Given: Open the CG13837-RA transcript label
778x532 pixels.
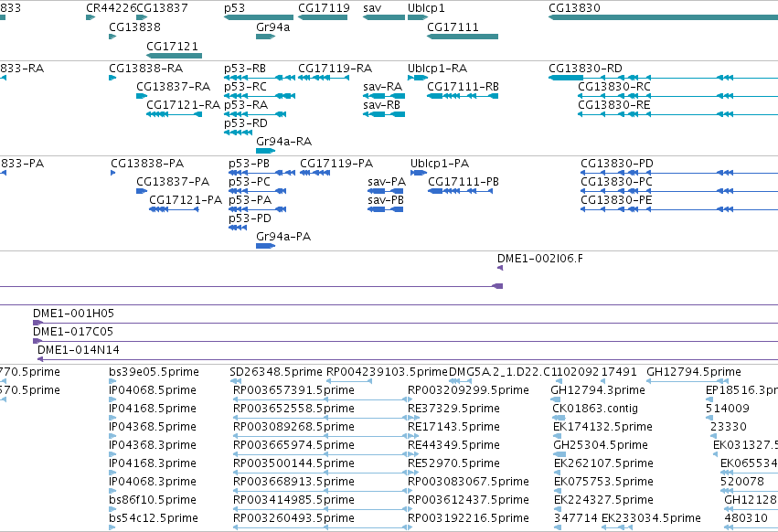Looking at the screenshot, I should click(173, 87).
